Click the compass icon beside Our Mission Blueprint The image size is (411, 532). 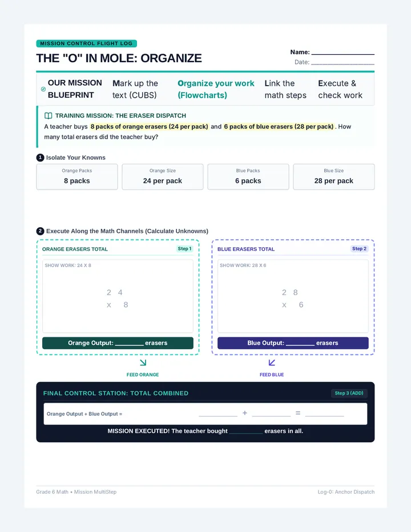43,89
